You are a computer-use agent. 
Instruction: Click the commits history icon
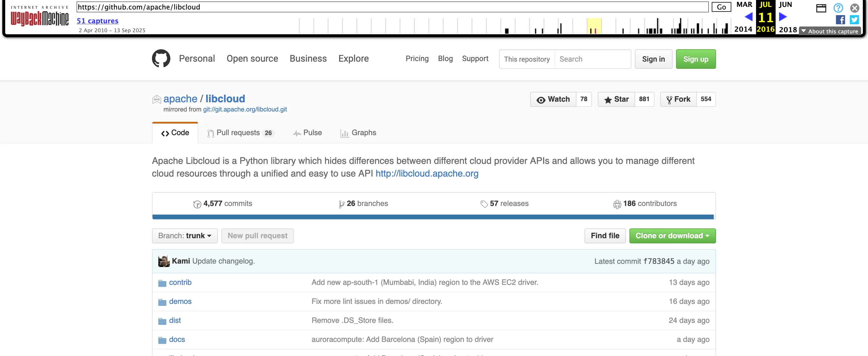[197, 204]
